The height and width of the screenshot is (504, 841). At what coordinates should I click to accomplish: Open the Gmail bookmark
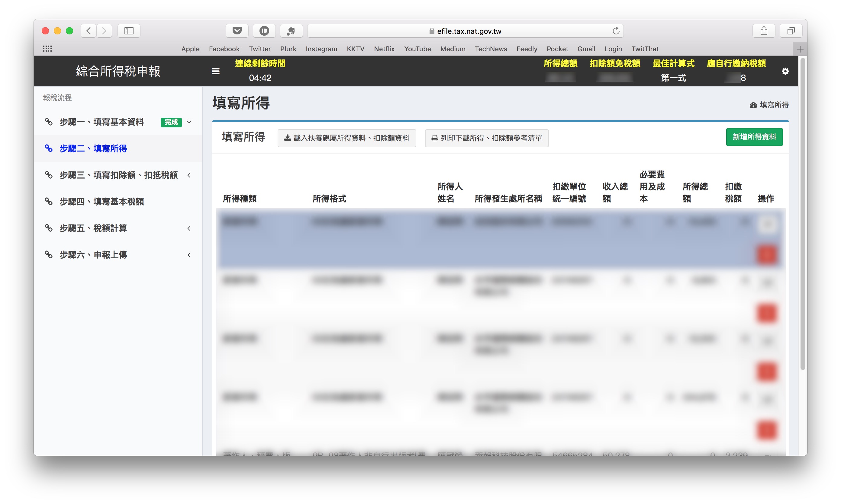[586, 49]
